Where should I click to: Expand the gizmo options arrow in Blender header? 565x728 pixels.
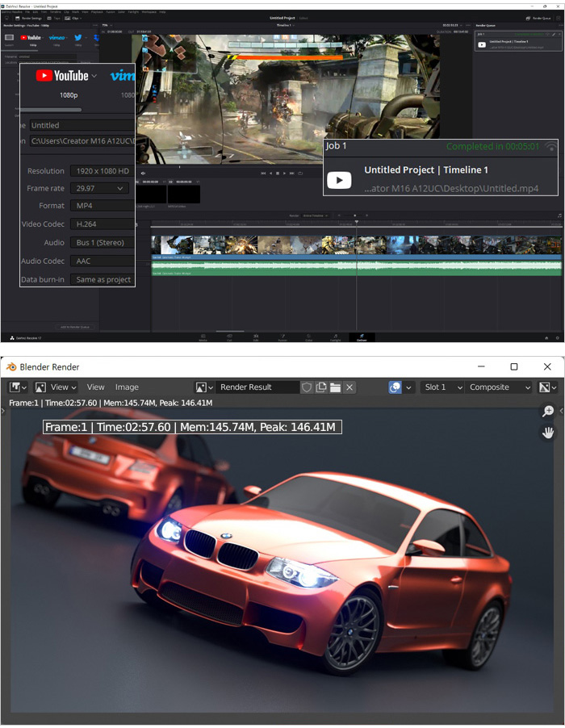point(408,387)
